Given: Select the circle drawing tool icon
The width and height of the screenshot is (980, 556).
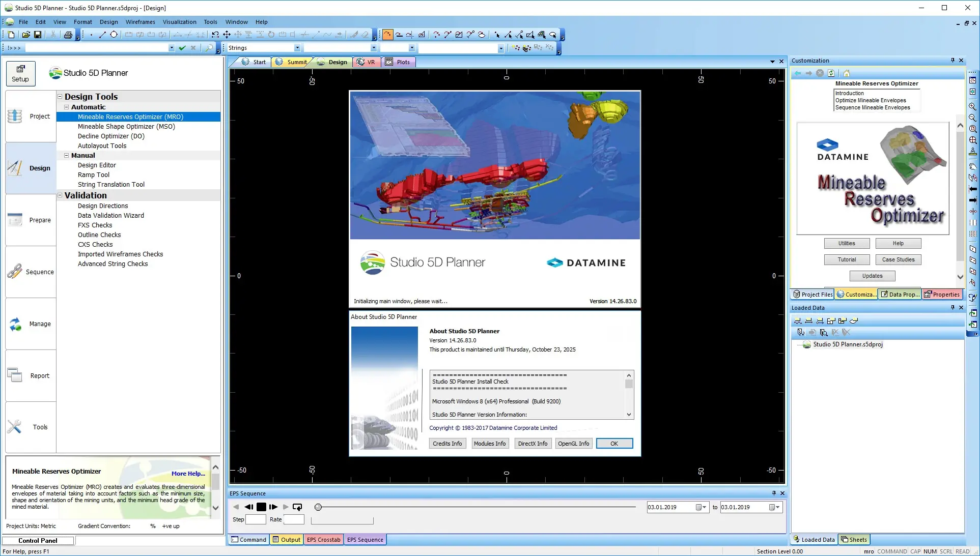Looking at the screenshot, I should tap(114, 35).
